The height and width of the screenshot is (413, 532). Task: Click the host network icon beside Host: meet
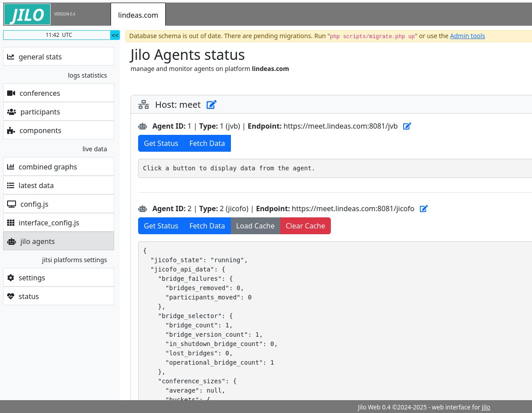(143, 105)
